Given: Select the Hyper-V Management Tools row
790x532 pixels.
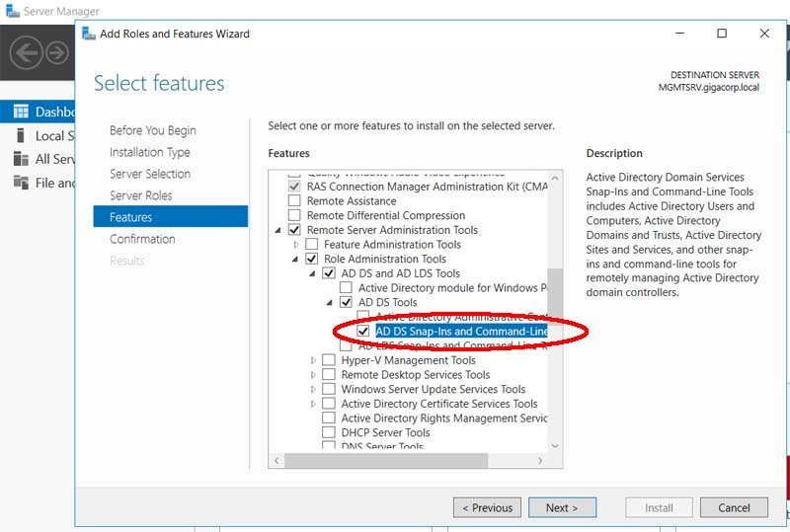Looking at the screenshot, I should coord(408,360).
